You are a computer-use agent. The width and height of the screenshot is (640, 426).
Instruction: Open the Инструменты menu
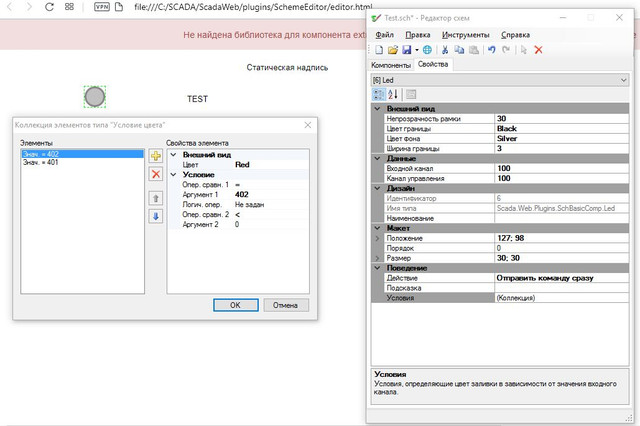click(x=465, y=35)
